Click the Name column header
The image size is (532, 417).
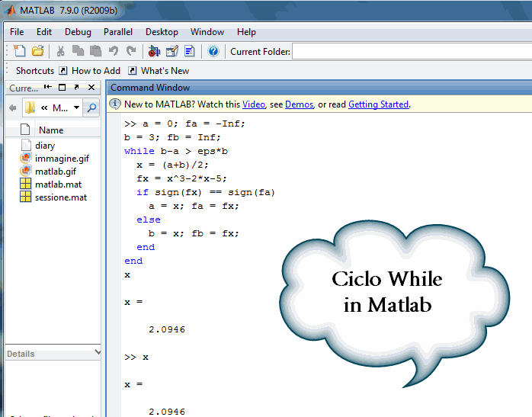point(51,130)
